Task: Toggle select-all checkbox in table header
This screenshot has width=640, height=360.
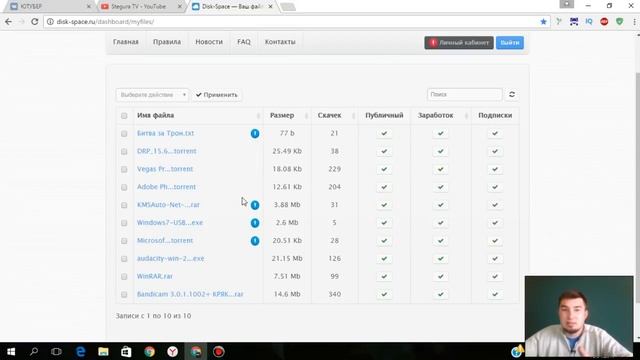Action: (x=124, y=116)
